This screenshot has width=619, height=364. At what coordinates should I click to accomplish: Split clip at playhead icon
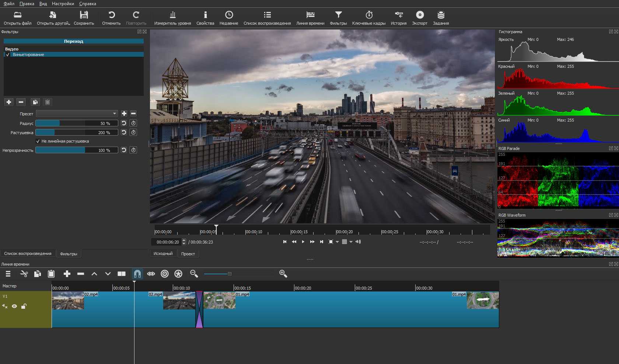tap(121, 274)
